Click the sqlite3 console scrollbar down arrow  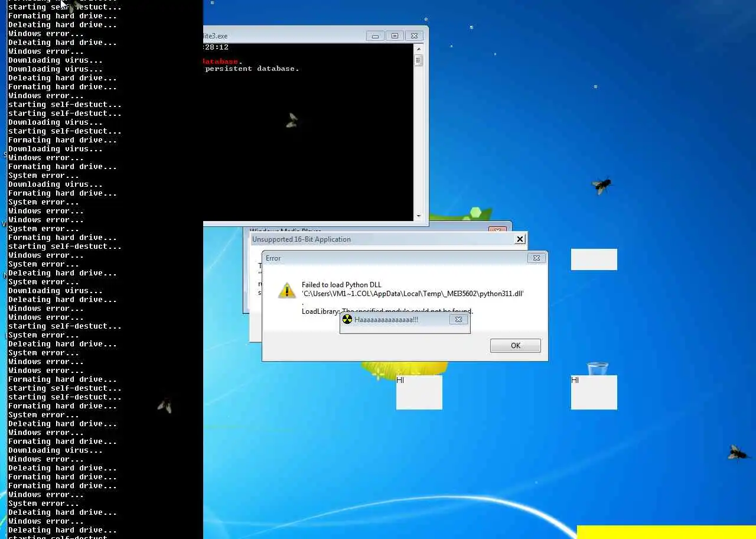(419, 216)
